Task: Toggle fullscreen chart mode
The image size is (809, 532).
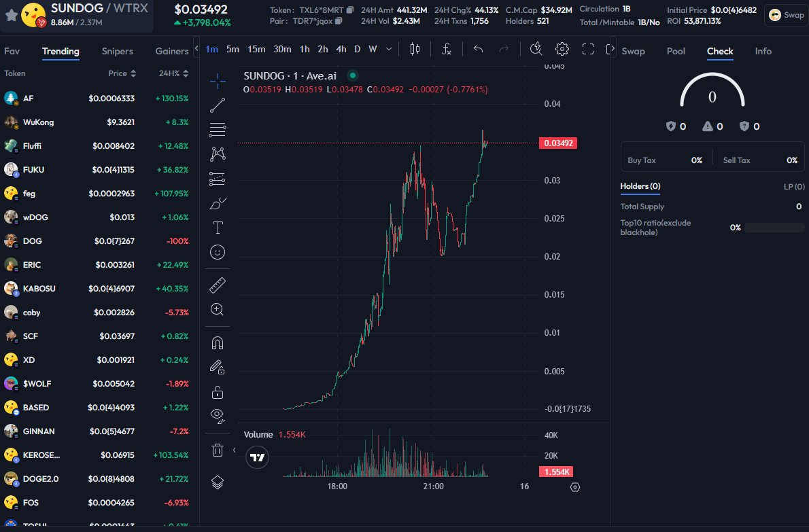Action: click(x=587, y=49)
